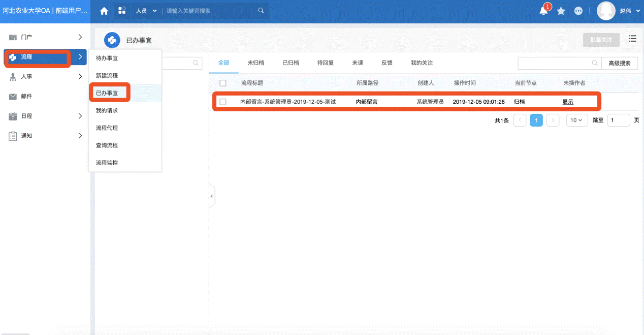Viewport: 644px width, 335px height.
Task: Click the notification bell icon
Action: point(543,11)
